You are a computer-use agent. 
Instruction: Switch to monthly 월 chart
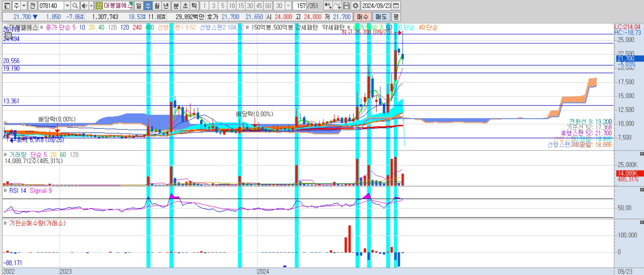tap(157, 6)
